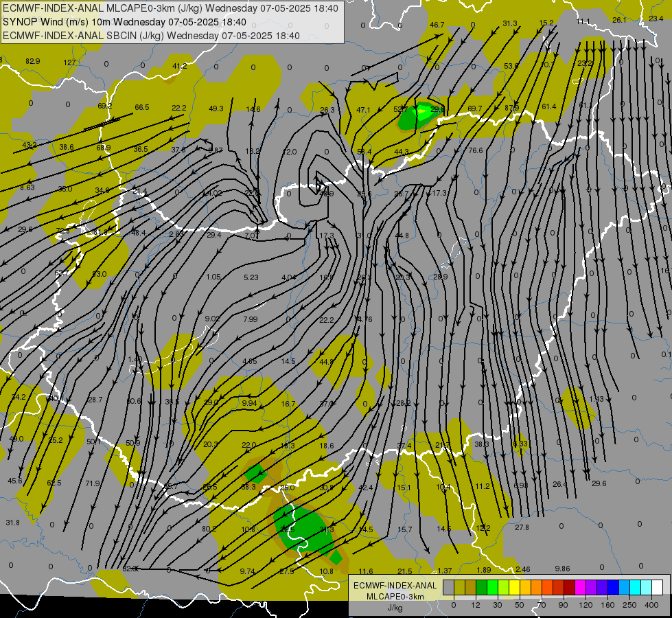Click the map value 9.94
The width and height of the screenshot is (672, 618).
(249, 403)
